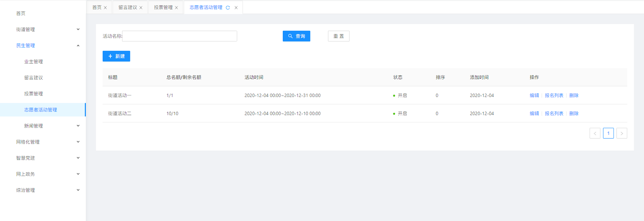Expand 网上政务 menu chevron
The image size is (644, 221).
(x=78, y=174)
